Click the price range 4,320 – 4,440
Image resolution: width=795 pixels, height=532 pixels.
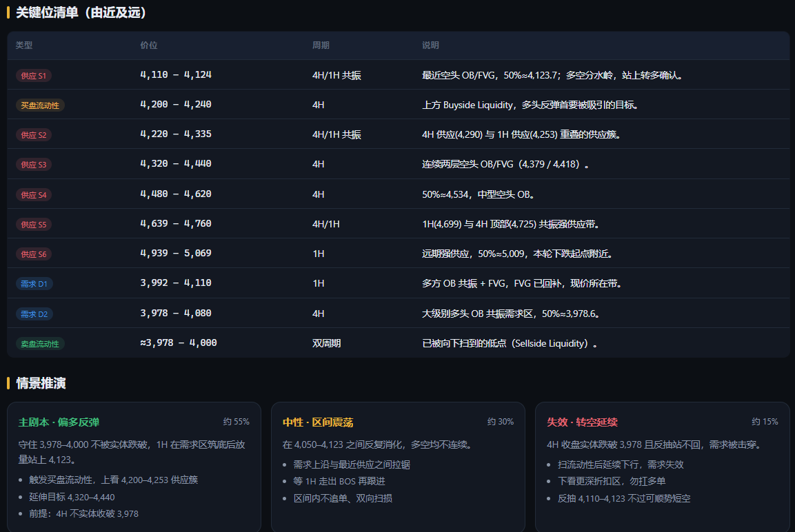pyautogui.click(x=176, y=163)
